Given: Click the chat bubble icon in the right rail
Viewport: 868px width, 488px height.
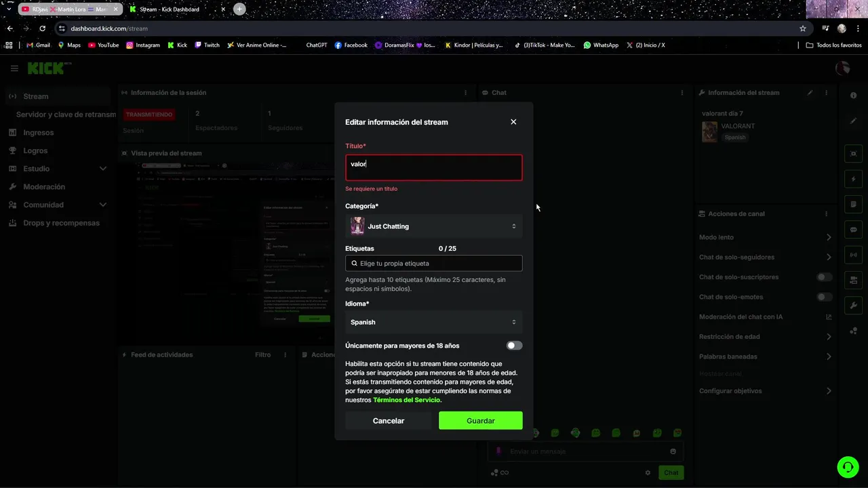Looking at the screenshot, I should point(853,230).
